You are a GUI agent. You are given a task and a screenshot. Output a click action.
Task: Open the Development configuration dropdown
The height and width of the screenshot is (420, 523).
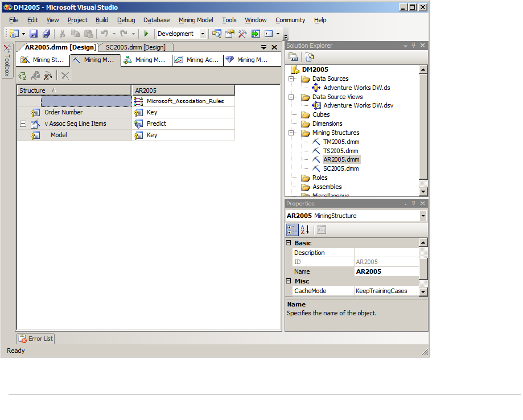203,34
